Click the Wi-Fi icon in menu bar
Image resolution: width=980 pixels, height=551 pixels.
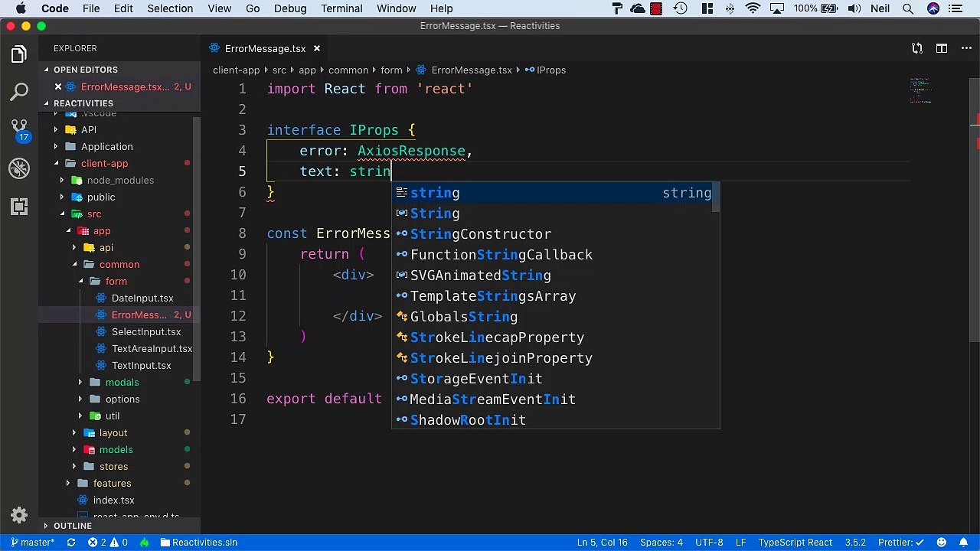[753, 8]
